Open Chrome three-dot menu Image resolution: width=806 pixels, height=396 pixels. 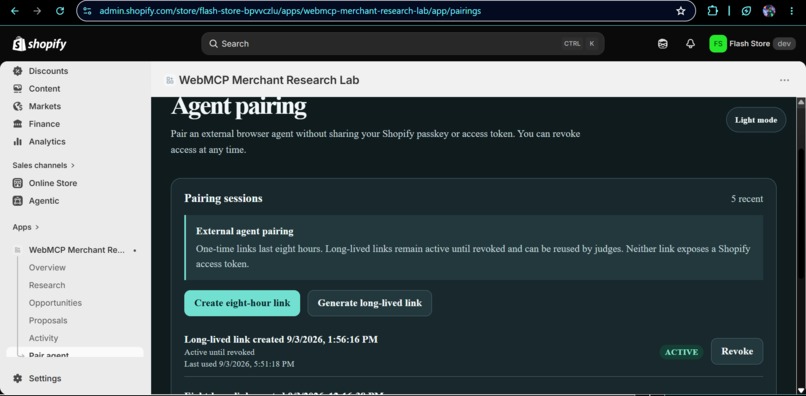pos(792,11)
